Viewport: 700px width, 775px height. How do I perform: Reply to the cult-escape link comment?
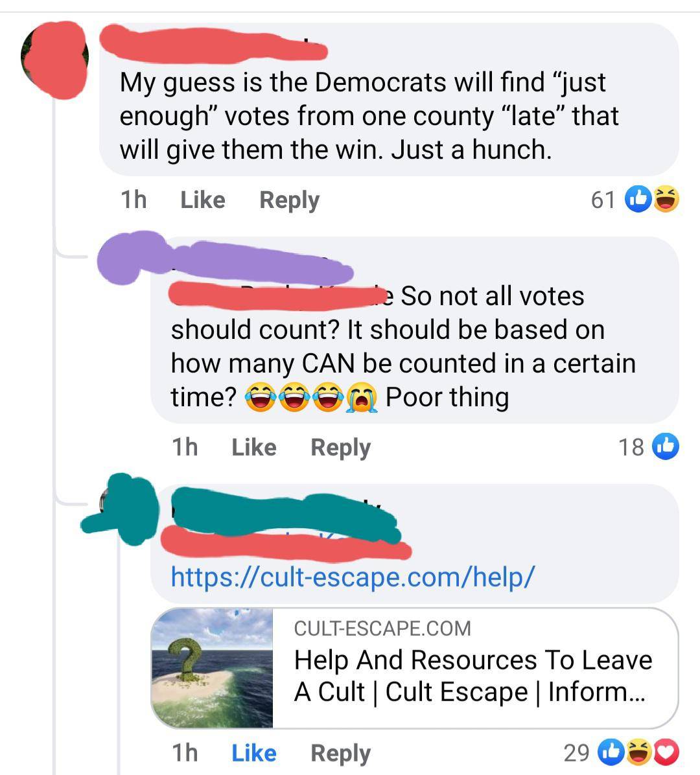pos(341,754)
